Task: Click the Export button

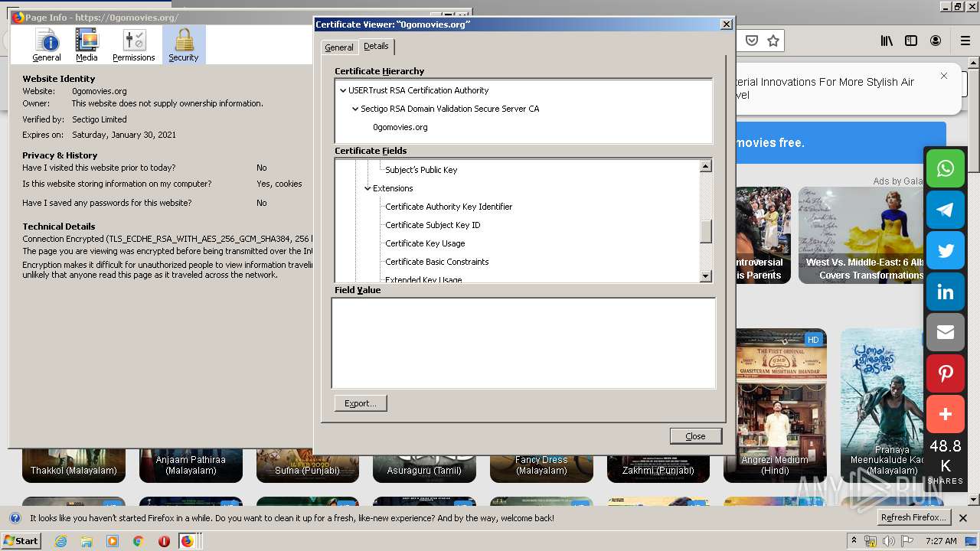Action: pos(361,403)
